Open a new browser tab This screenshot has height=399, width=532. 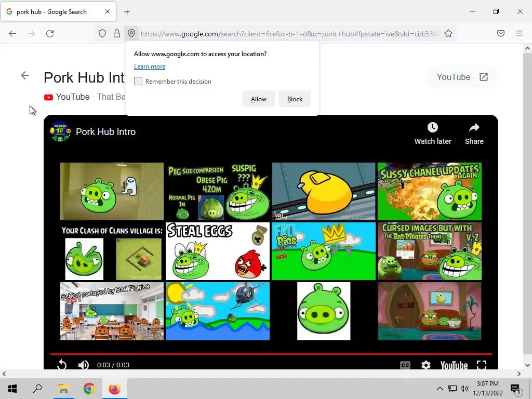(x=127, y=12)
